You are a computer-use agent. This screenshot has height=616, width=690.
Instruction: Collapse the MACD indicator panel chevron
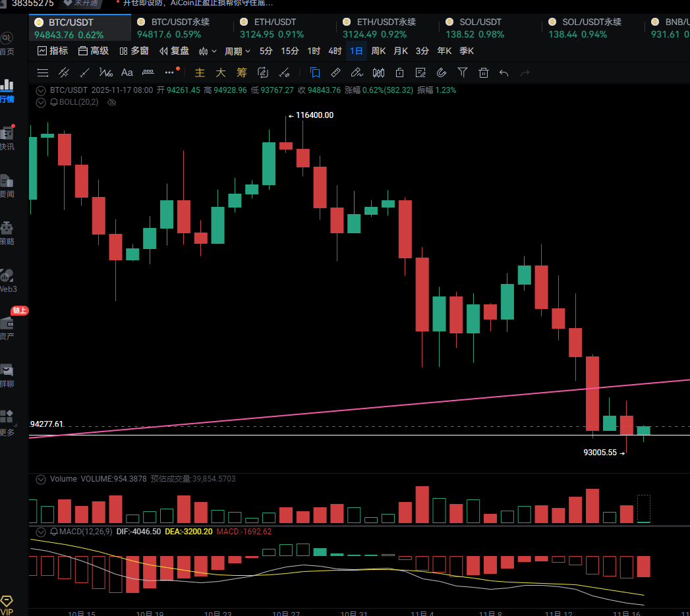(x=42, y=531)
